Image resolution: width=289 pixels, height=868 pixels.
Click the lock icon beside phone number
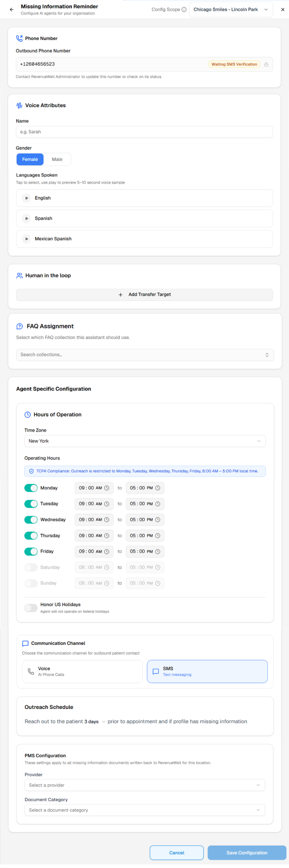pyautogui.click(x=266, y=64)
